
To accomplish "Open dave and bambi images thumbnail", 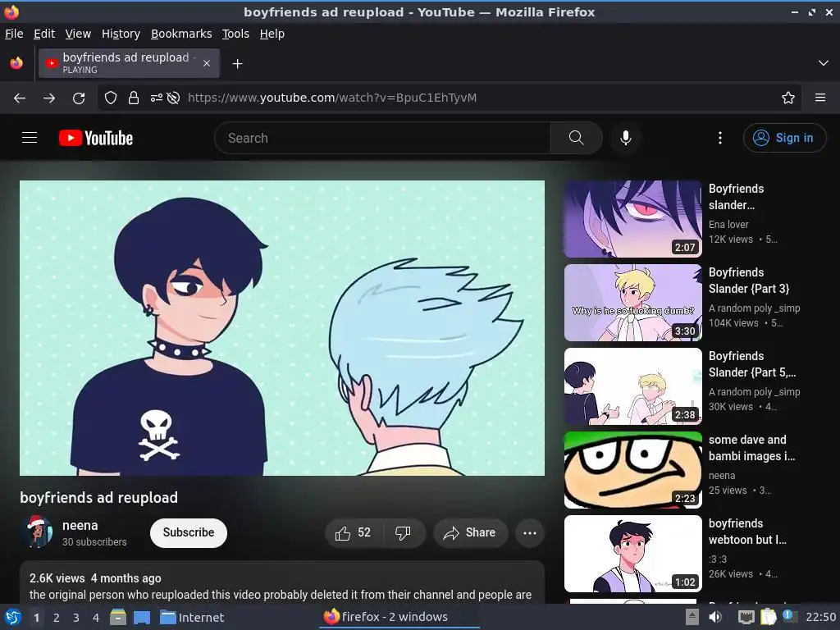I will point(632,470).
